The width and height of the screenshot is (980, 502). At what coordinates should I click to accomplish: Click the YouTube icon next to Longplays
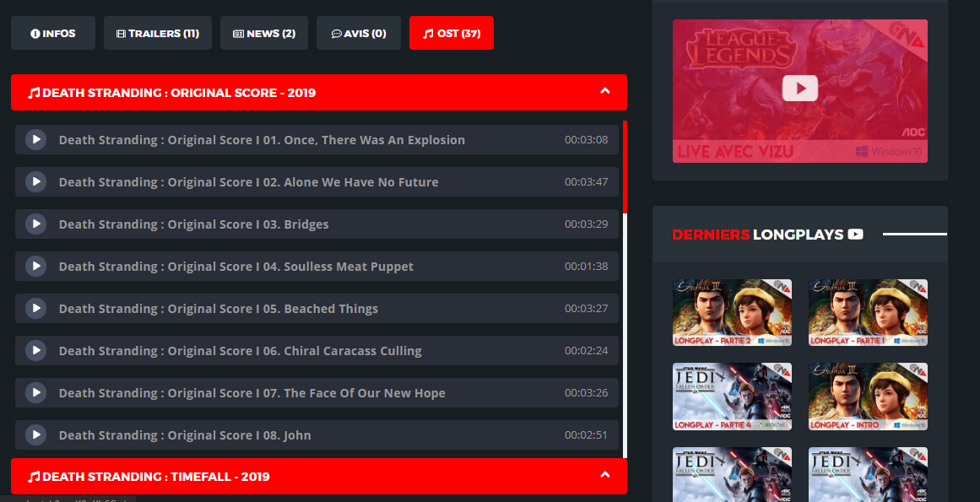(x=855, y=235)
